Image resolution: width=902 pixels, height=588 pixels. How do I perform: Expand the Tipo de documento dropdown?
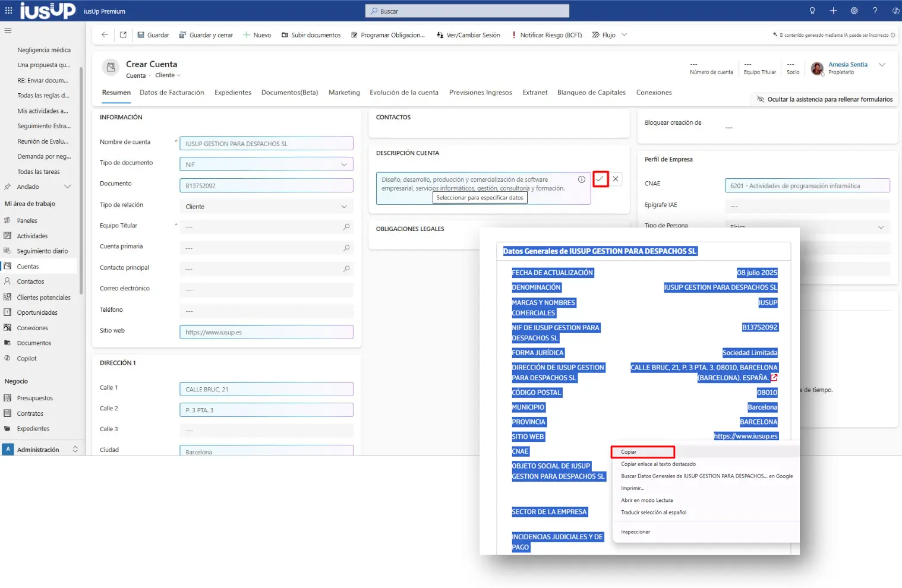click(x=343, y=165)
